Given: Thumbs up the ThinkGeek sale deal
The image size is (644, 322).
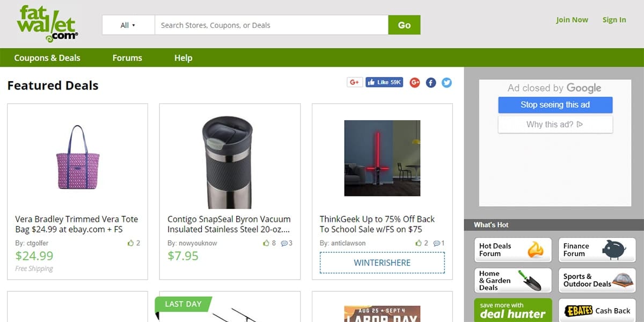Looking at the screenshot, I should point(419,243).
